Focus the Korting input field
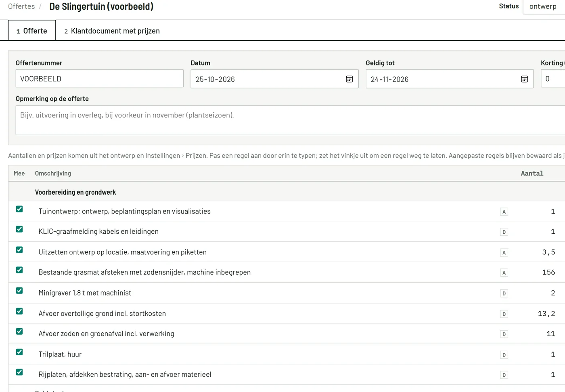Viewport: 565px width, 392px height. click(x=553, y=79)
